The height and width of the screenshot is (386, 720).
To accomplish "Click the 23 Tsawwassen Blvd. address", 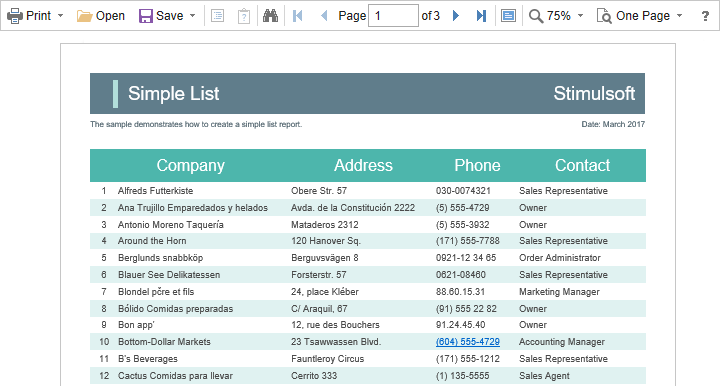I will point(336,342).
